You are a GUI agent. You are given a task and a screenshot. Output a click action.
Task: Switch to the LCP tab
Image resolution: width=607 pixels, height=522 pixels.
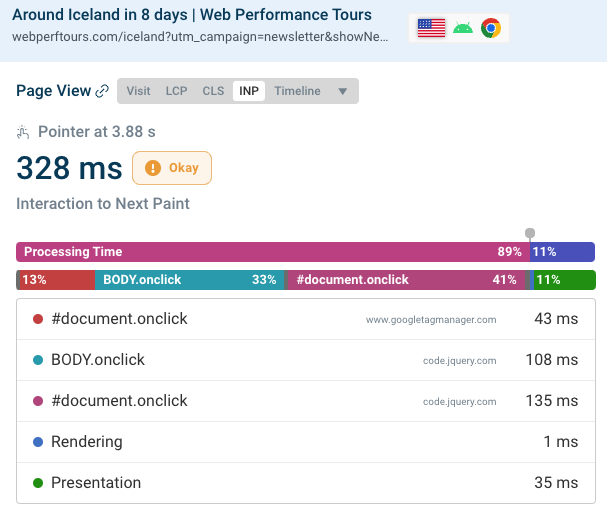(x=176, y=91)
